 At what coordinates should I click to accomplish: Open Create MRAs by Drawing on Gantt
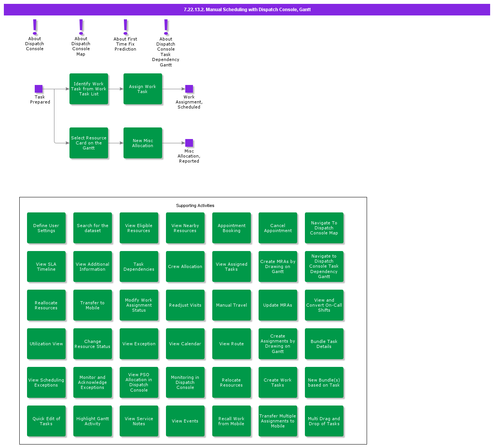(x=278, y=266)
